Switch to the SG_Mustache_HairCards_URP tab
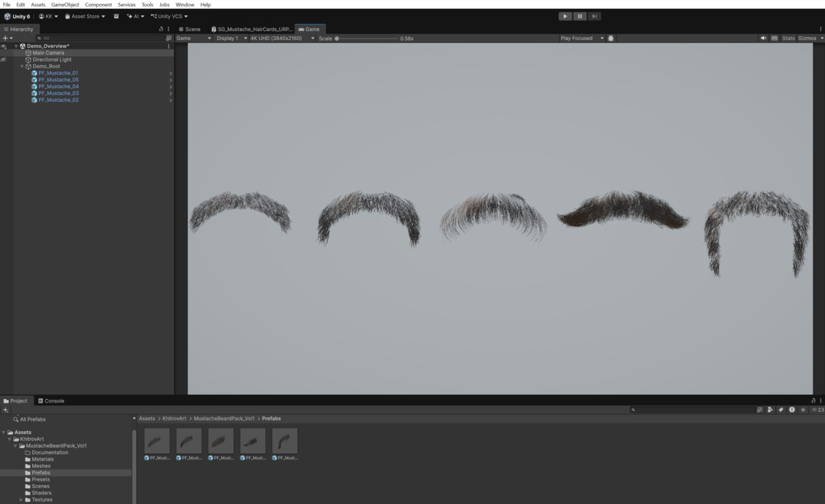The height and width of the screenshot is (504, 825). [252, 29]
